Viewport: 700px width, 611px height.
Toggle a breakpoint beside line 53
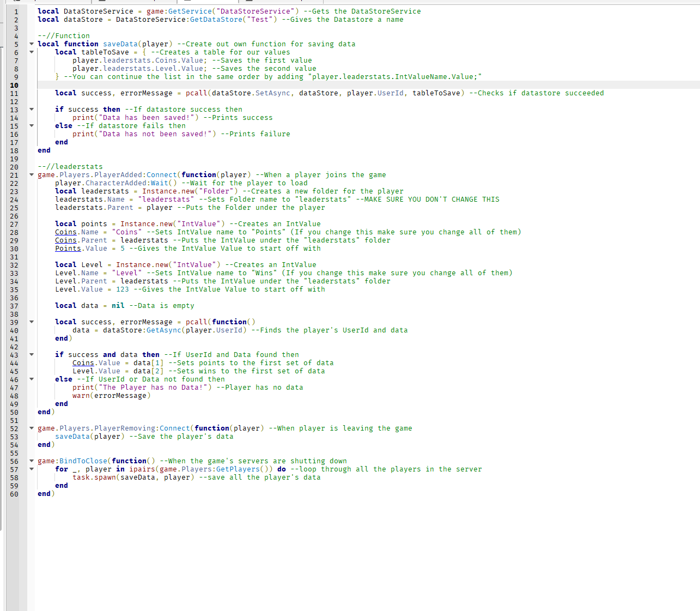[x=22, y=436]
